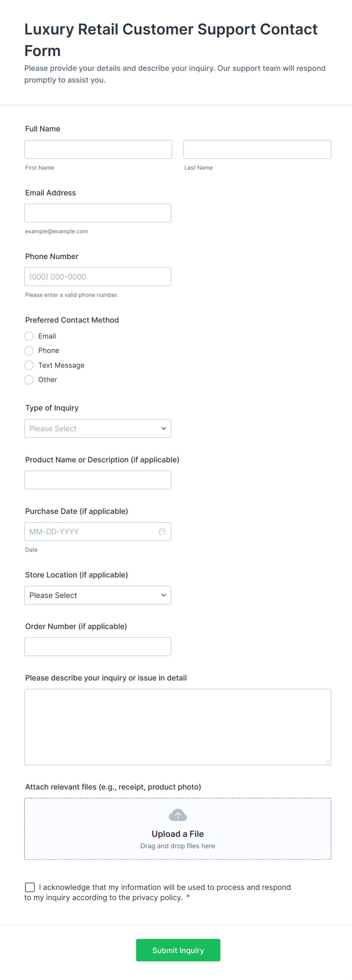The width and height of the screenshot is (352, 980).
Task: Click the Purchase Date MM-DD-YYYY field
Action: (91, 532)
